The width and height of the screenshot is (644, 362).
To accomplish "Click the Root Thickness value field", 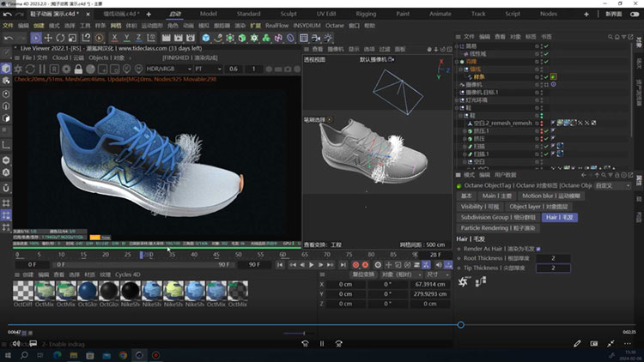I will [554, 258].
